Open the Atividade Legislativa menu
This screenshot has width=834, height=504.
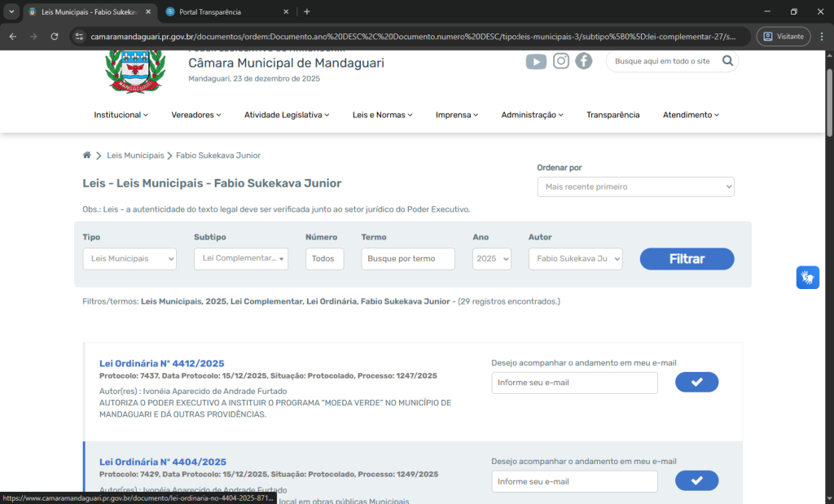287,116
